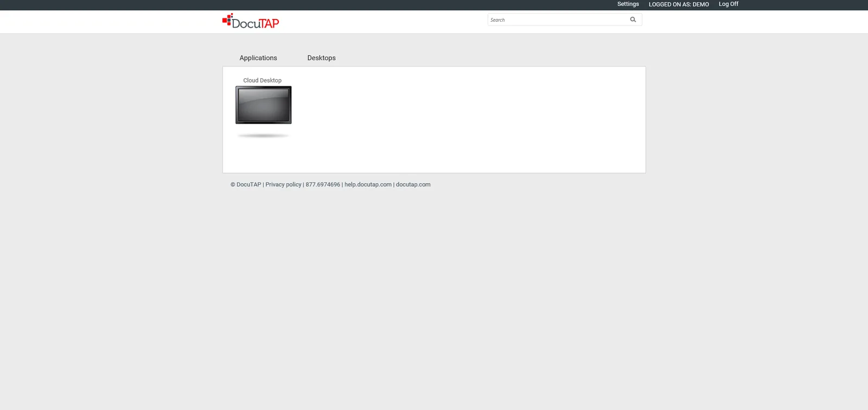
Task: Click the Cloud Desktop label text
Action: click(x=263, y=80)
